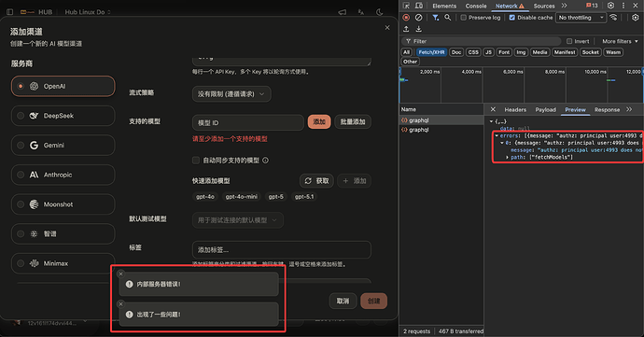The width and height of the screenshot is (644, 337).
Task: Open the More filters dropdown
Action: tap(620, 41)
